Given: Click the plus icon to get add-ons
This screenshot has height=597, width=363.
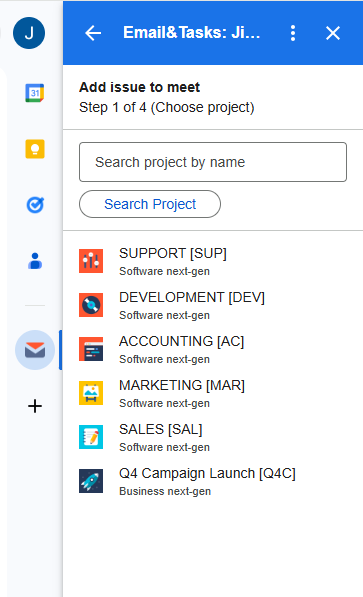Looking at the screenshot, I should (35, 406).
